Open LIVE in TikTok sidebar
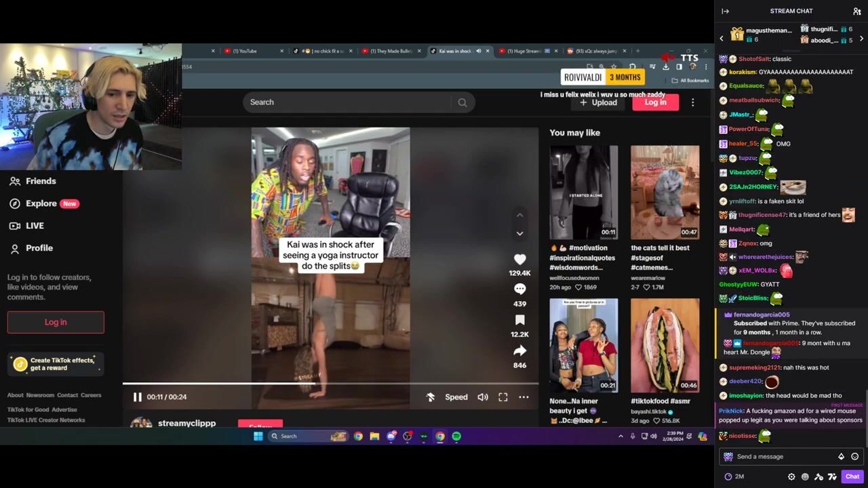Screen dimensions: 868x488 pos(27,226)
